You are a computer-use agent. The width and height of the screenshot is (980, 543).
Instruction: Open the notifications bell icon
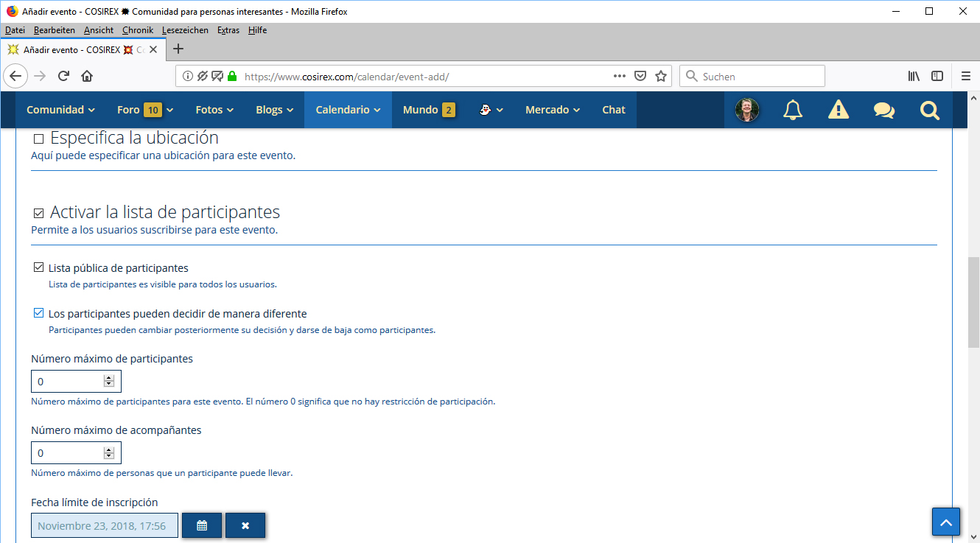(793, 110)
